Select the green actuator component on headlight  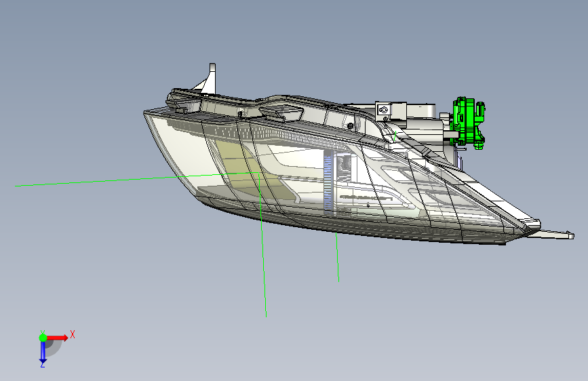point(469,123)
